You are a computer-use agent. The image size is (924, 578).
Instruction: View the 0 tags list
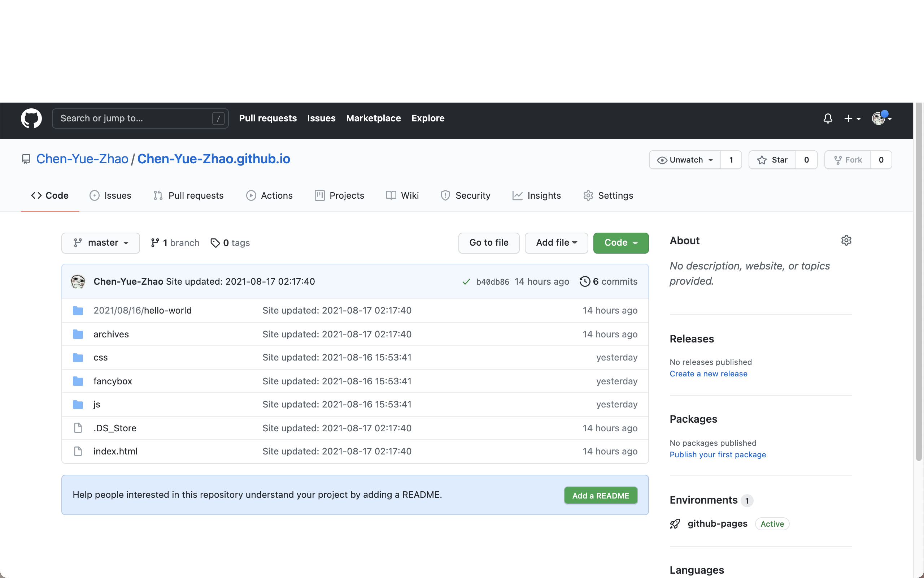(230, 243)
